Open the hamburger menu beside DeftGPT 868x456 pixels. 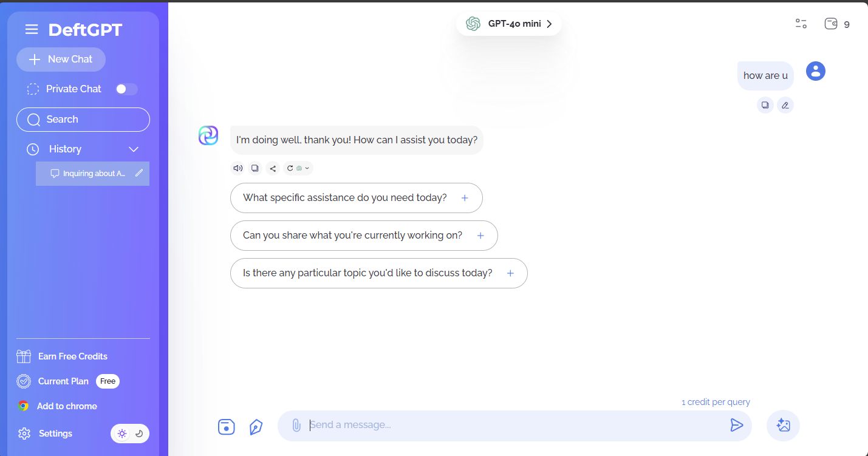coord(32,30)
